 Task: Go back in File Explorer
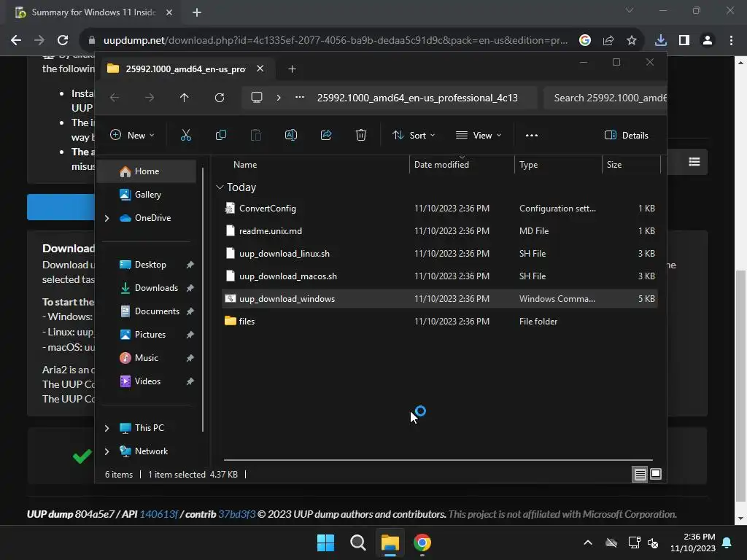(x=115, y=98)
